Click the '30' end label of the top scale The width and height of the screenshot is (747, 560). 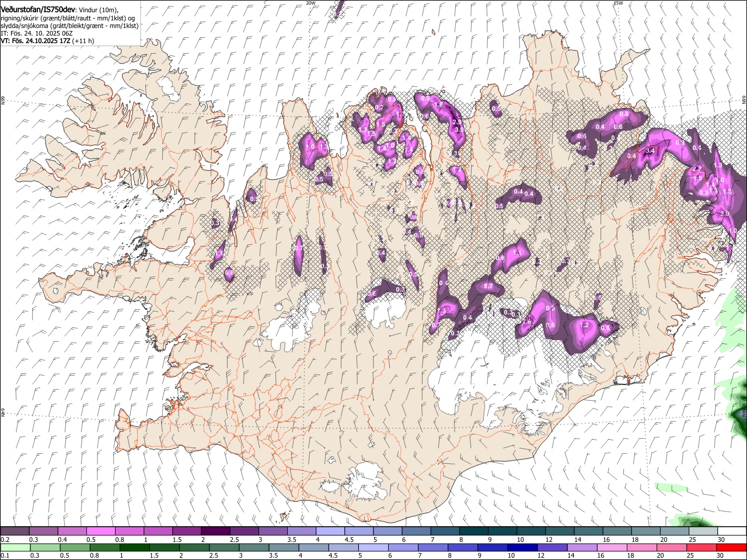721,540
